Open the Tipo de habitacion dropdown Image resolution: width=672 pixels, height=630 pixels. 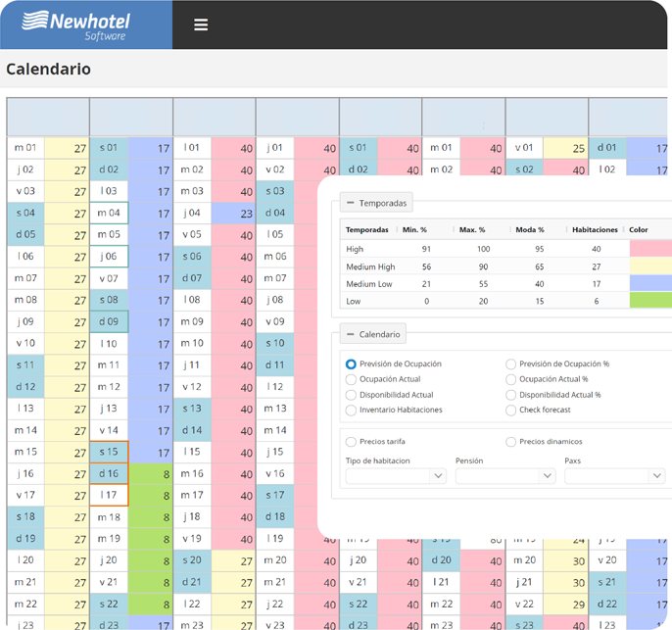point(396,476)
